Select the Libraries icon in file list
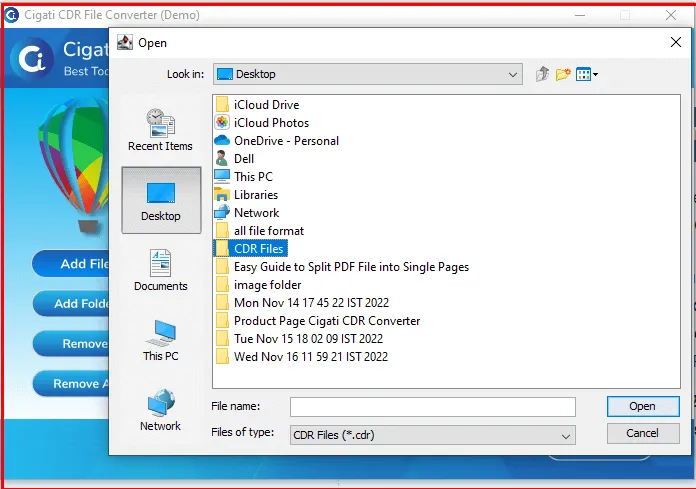Image resolution: width=696 pixels, height=489 pixels. pos(222,194)
